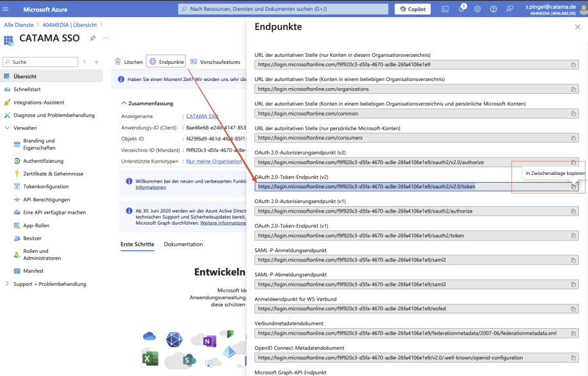Click the Azure resource search field
Viewport: 588px width, 376px height.
coord(283,9)
